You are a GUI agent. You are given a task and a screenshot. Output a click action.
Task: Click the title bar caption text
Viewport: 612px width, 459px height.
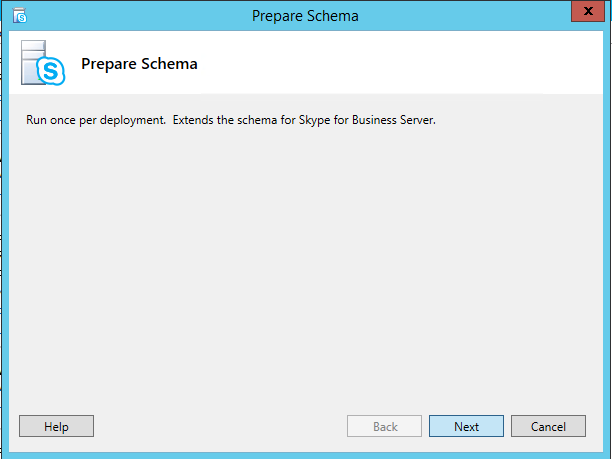(x=307, y=16)
